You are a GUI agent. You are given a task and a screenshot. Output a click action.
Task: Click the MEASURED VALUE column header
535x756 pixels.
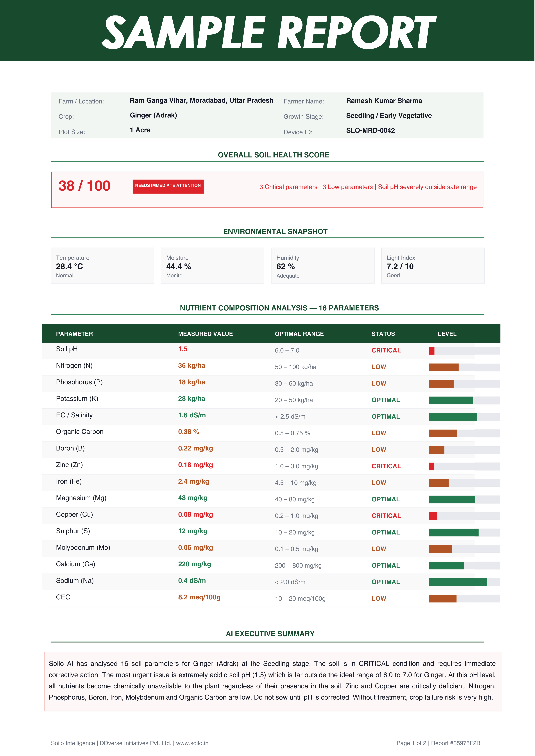pos(206,334)
